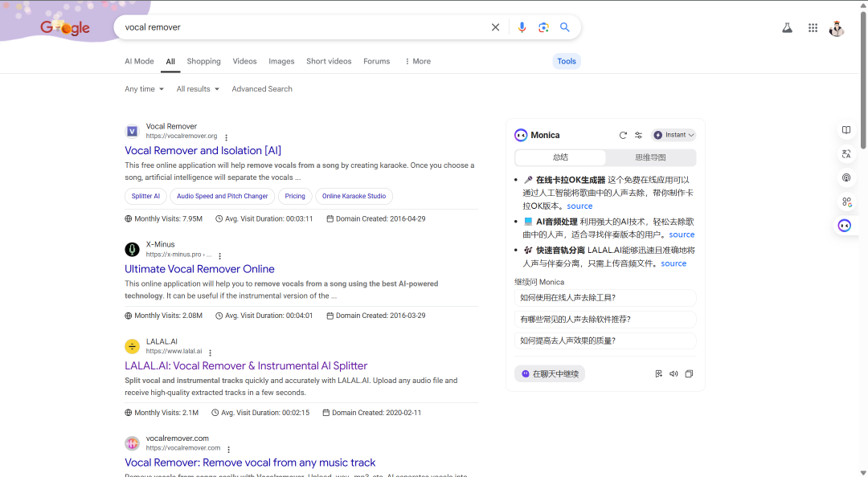Open the Google apps grid
Image resolution: width=868 pixels, height=477 pixels.
pos(813,27)
